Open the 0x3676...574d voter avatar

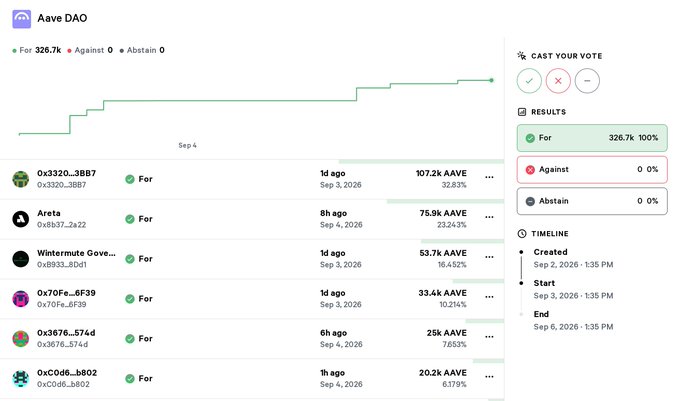(x=20, y=339)
